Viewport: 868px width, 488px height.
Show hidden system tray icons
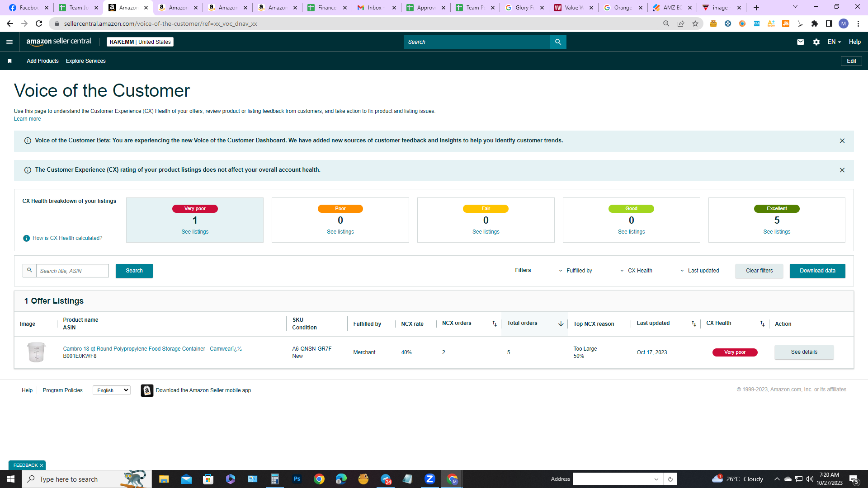[x=777, y=479]
